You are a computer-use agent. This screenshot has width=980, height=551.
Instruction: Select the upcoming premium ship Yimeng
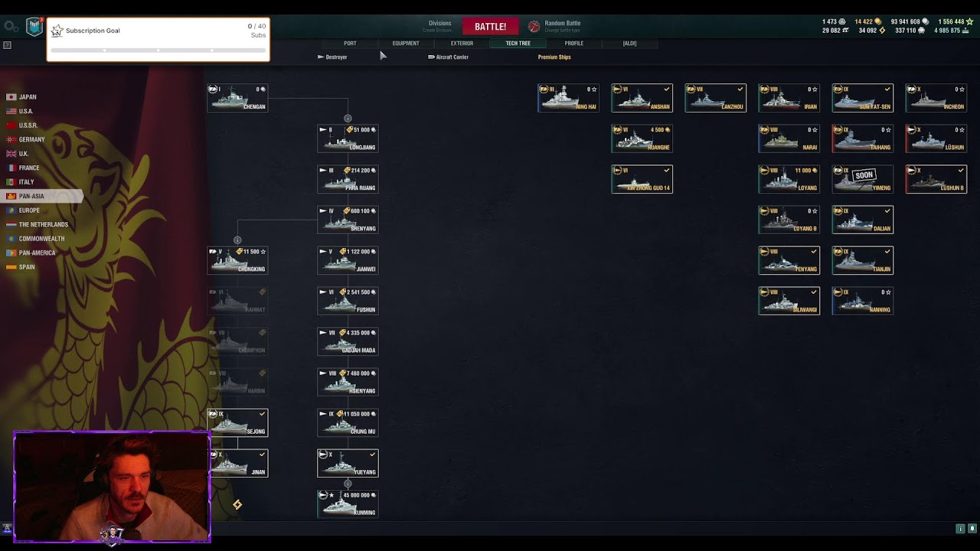862,179
